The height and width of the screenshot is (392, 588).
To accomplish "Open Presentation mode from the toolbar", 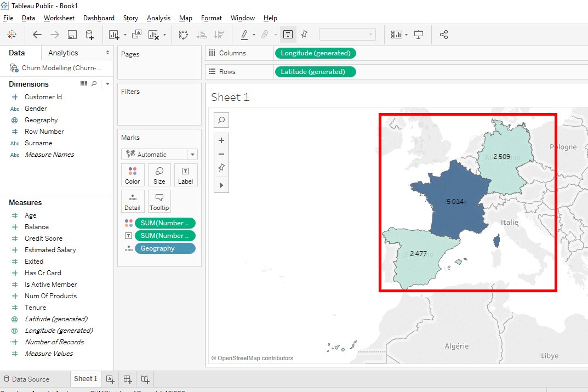I will (419, 35).
